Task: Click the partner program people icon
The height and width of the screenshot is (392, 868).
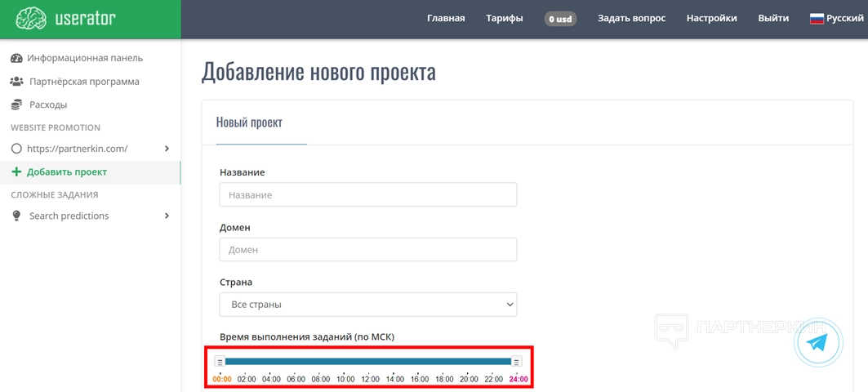Action: (16, 82)
